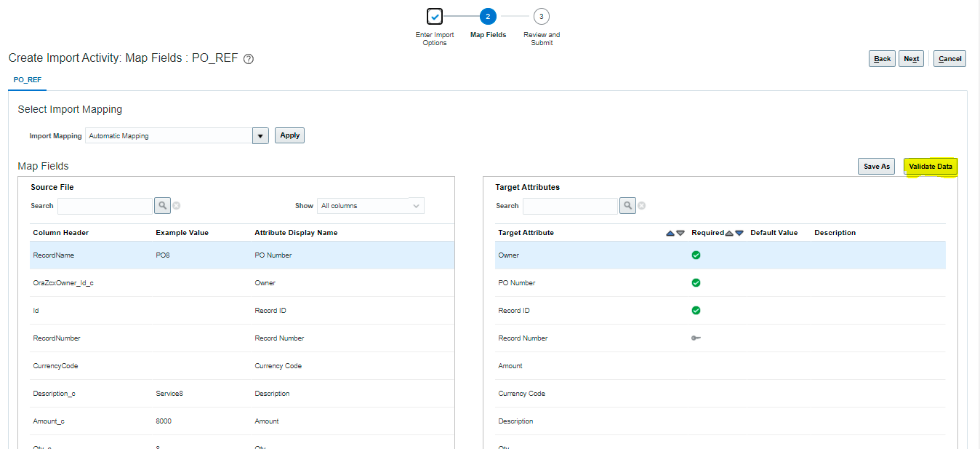Click the help icon beside PO_REF title
Screen dimensions: 980x449
(x=249, y=59)
